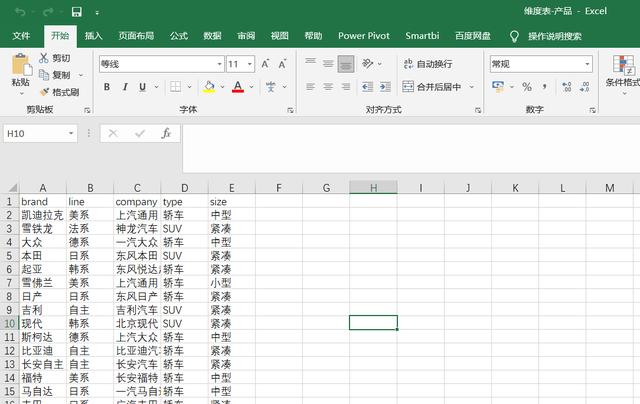The width and height of the screenshot is (640, 404).
Task: Select cell containing 凯迪拉克
Action: point(42,215)
